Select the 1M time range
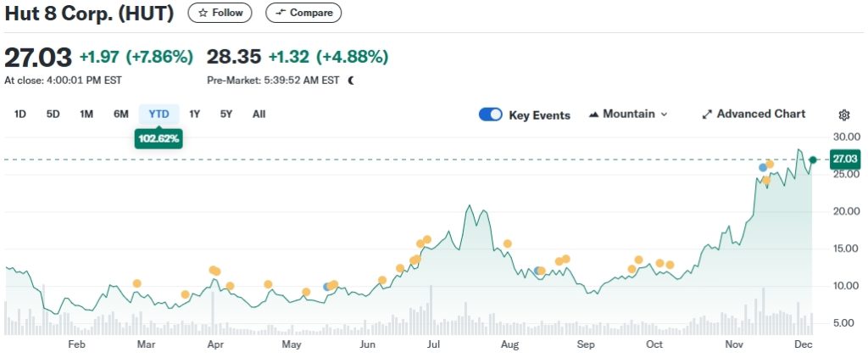Screen dimensions: 868x358 pos(86,115)
